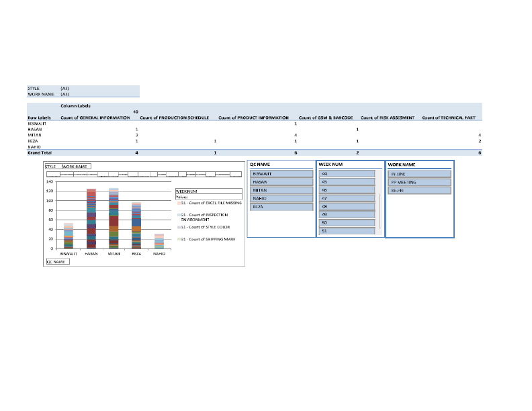Filter by PP MEETING in WORK NAME slicer

[419, 182]
